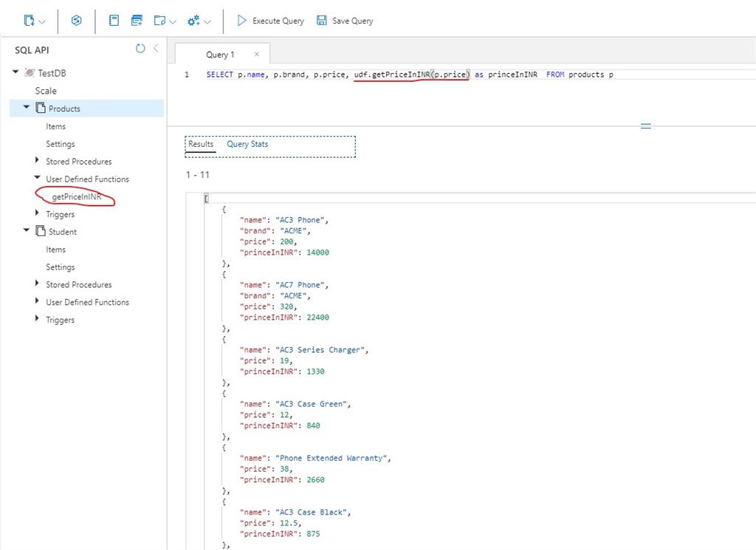Select the Results tab
Image resolution: width=756 pixels, height=550 pixels.
tap(201, 144)
